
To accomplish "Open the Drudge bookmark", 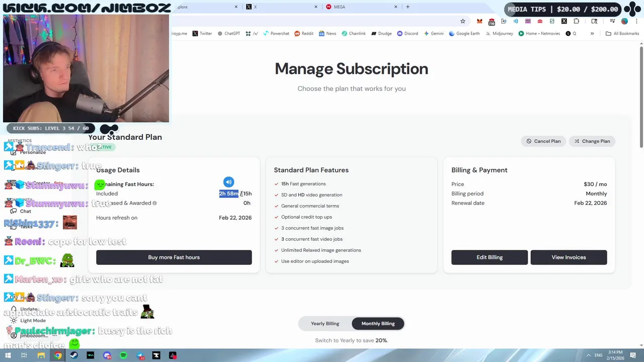I will pyautogui.click(x=381, y=34).
